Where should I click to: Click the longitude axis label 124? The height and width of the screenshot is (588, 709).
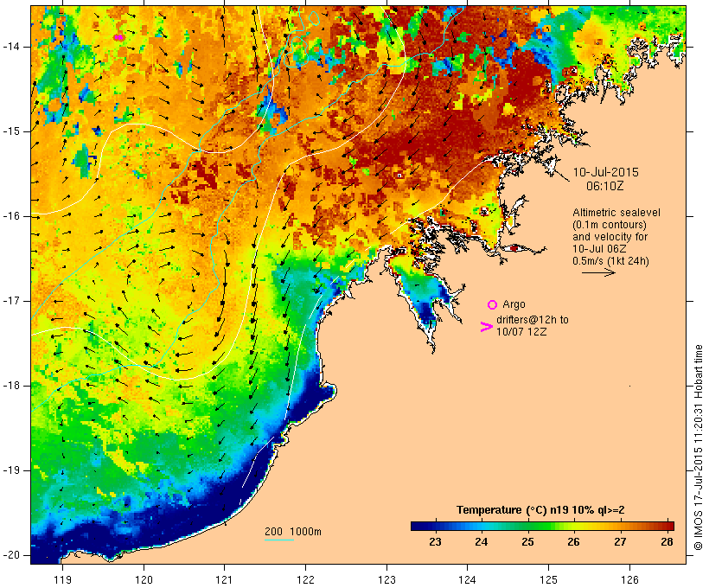(467, 579)
